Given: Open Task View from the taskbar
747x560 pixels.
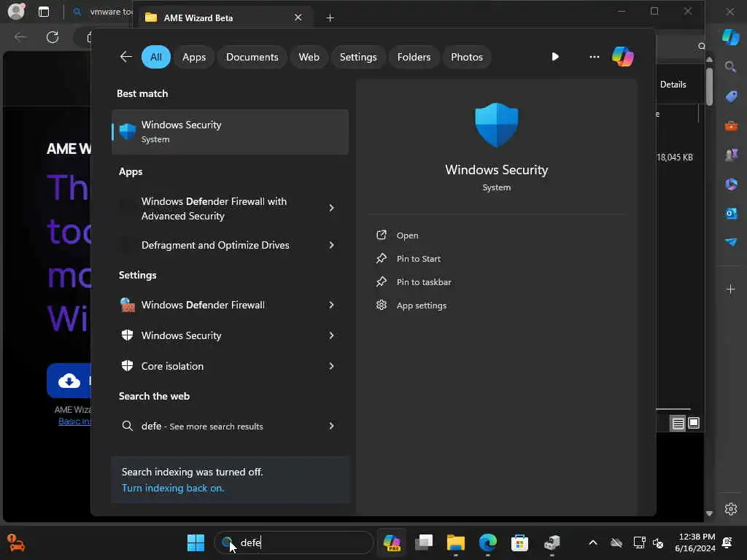Looking at the screenshot, I should tap(424, 542).
